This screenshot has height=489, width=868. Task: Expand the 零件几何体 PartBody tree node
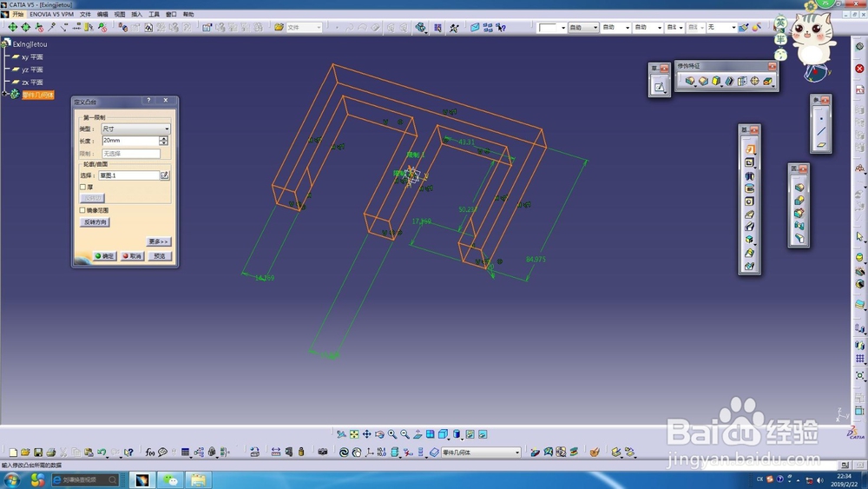point(5,95)
